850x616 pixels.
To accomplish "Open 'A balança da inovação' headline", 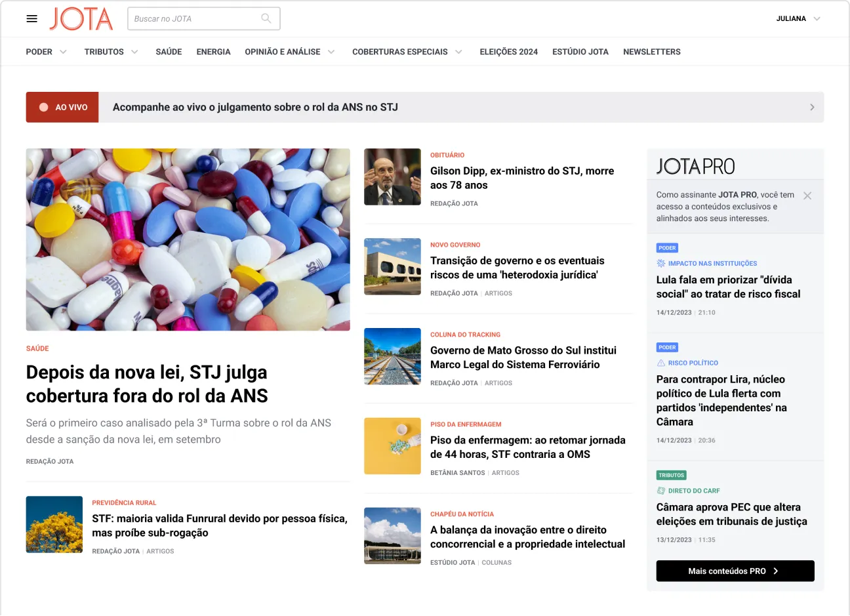I will 528,537.
